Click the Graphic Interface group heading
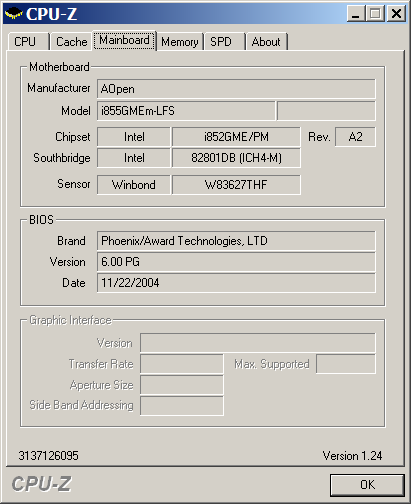The height and width of the screenshot is (504, 411). pyautogui.click(x=70, y=320)
